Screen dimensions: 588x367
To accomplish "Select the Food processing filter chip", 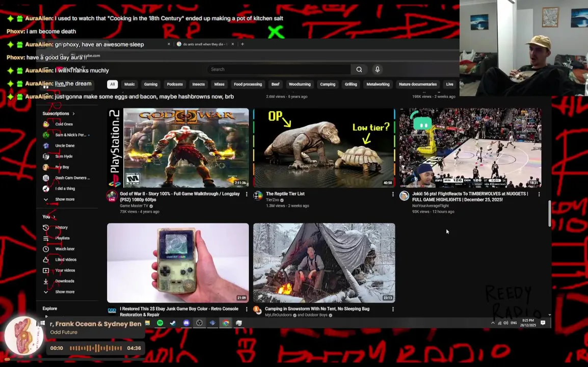I will click(248, 85).
